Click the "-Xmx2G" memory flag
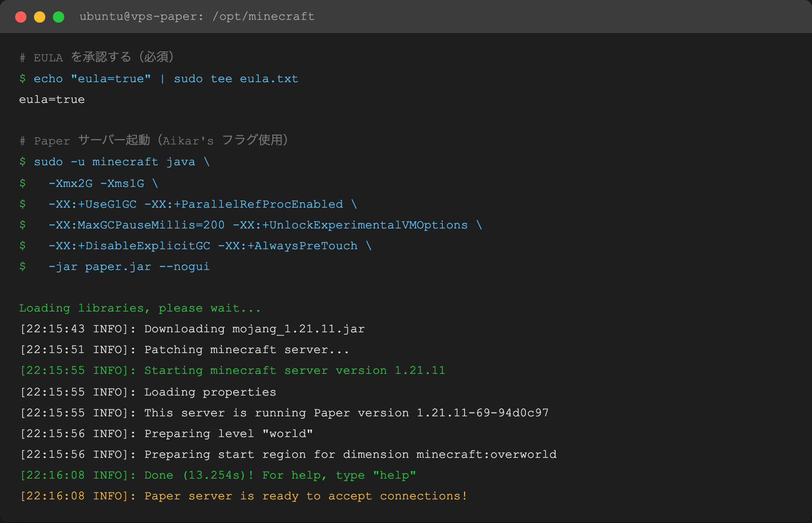This screenshot has width=812, height=523. tap(70, 183)
